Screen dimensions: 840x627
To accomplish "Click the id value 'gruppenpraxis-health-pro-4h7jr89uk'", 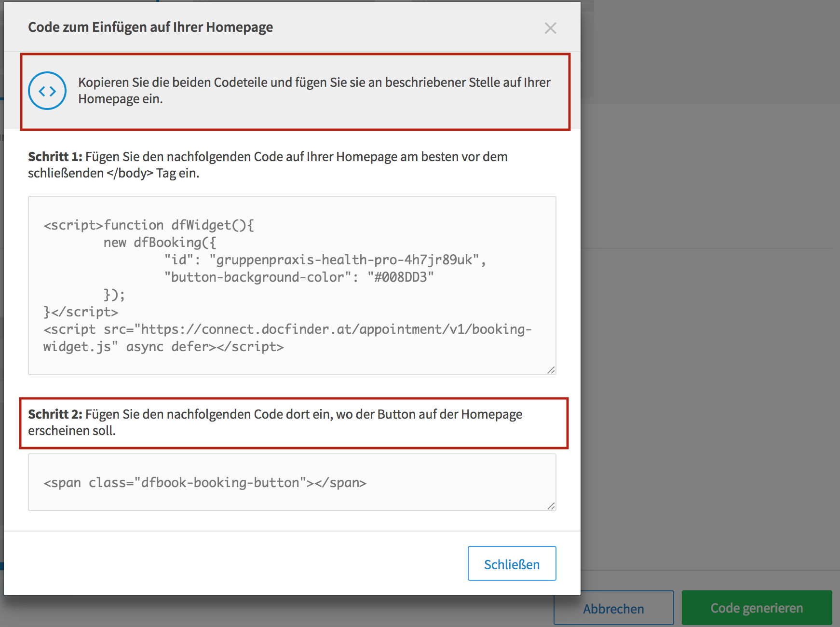I will (344, 260).
